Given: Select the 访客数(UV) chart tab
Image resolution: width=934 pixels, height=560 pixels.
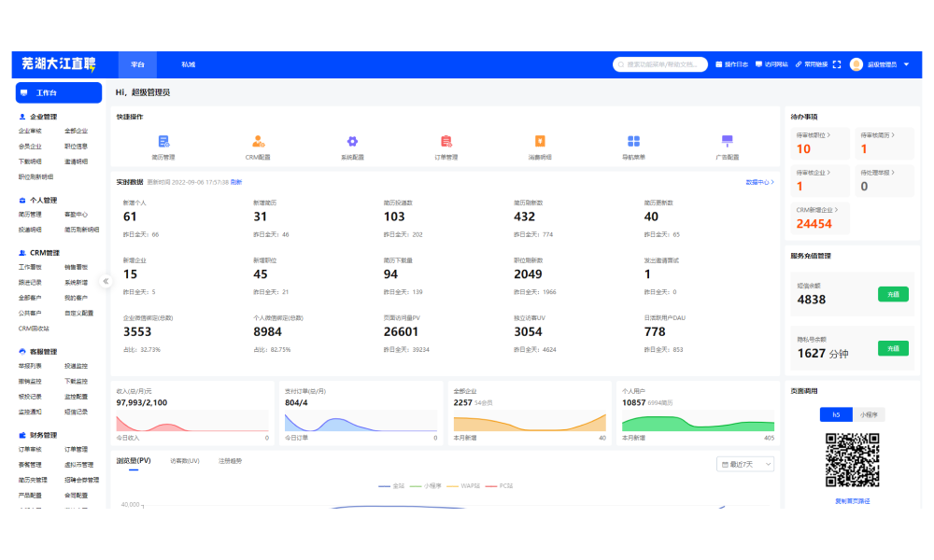Looking at the screenshot, I should [184, 461].
